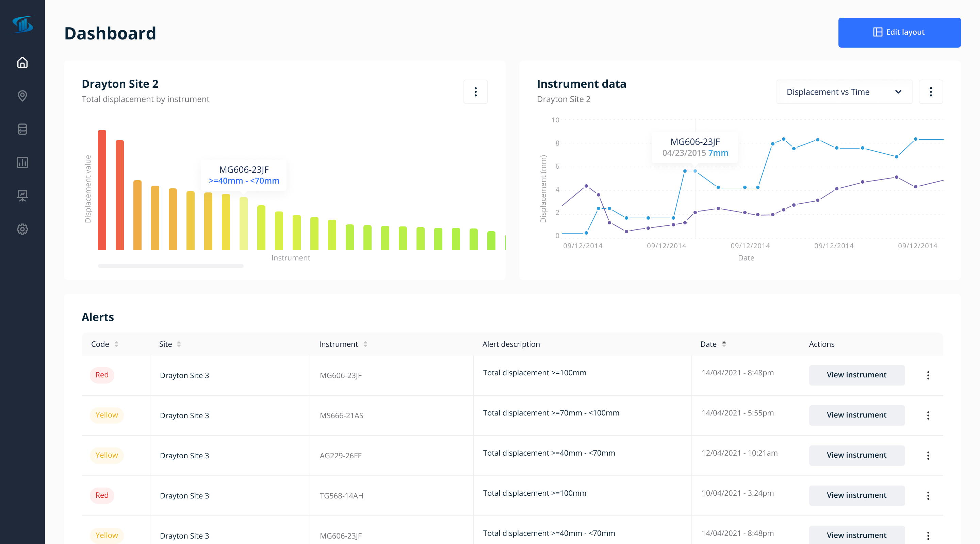This screenshot has width=980, height=544.
Task: Click the app logo at top left
Action: pos(22,25)
